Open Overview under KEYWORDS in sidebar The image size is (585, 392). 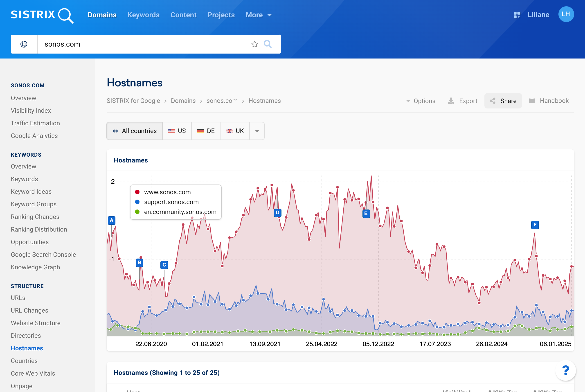pyautogui.click(x=23, y=167)
